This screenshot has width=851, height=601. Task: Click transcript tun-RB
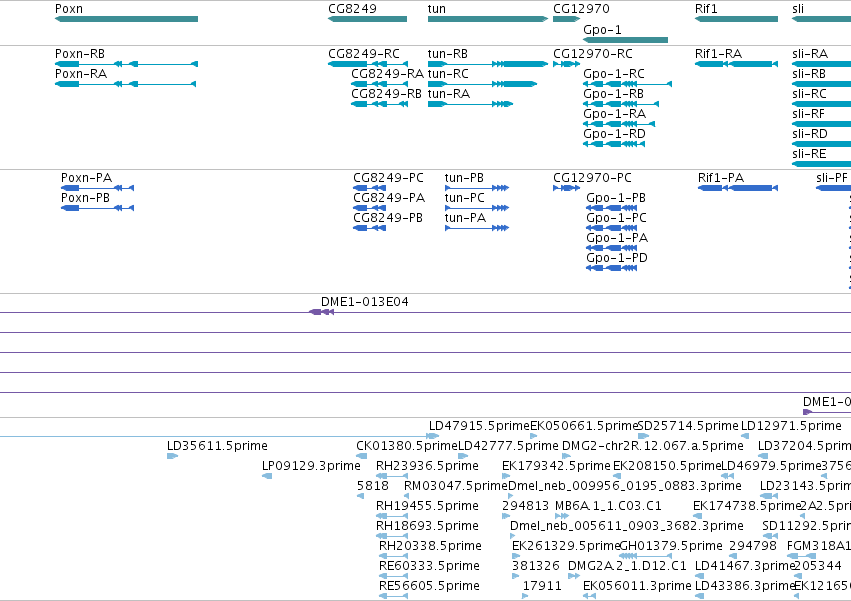click(448, 54)
